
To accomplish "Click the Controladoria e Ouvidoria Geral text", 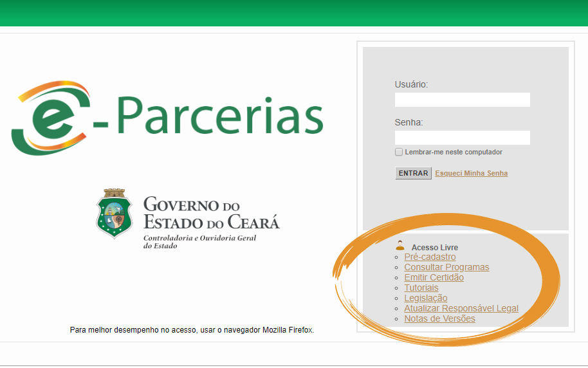I will point(199,242).
